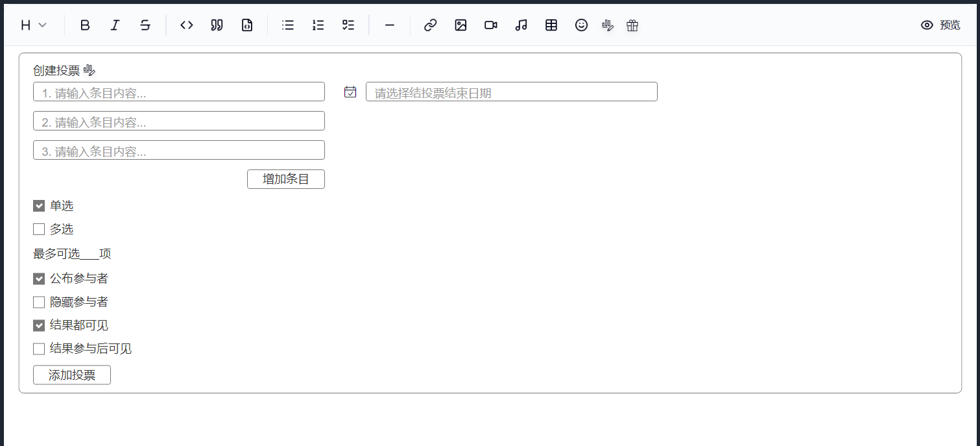This screenshot has height=446, width=980.
Task: Insert a table
Action: click(551, 25)
